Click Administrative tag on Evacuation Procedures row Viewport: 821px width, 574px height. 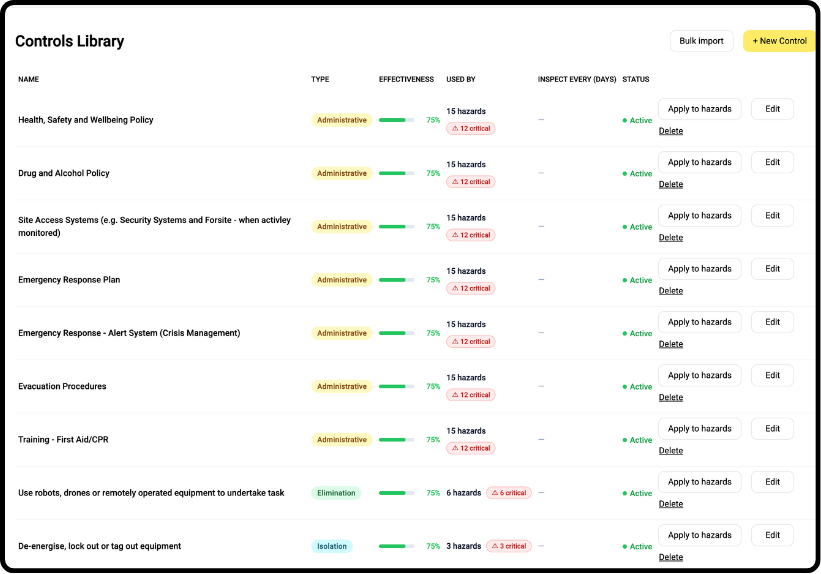click(342, 387)
